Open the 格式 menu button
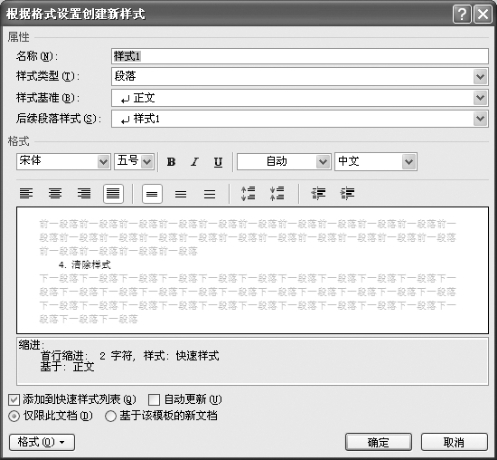The width and height of the screenshot is (497, 460). click(42, 442)
